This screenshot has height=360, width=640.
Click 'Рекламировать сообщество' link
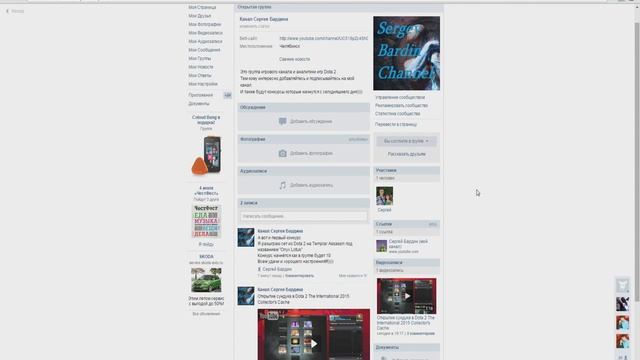pyautogui.click(x=402, y=106)
